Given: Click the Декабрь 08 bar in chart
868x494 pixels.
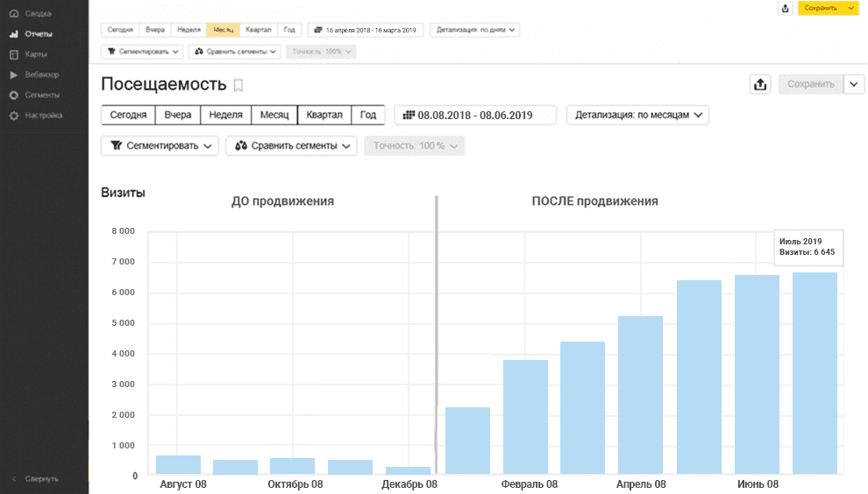Looking at the screenshot, I should pos(408,470).
